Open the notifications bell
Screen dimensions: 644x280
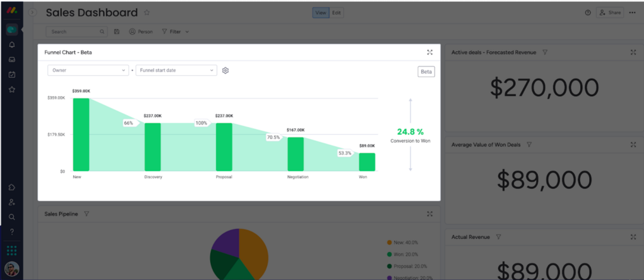click(12, 45)
